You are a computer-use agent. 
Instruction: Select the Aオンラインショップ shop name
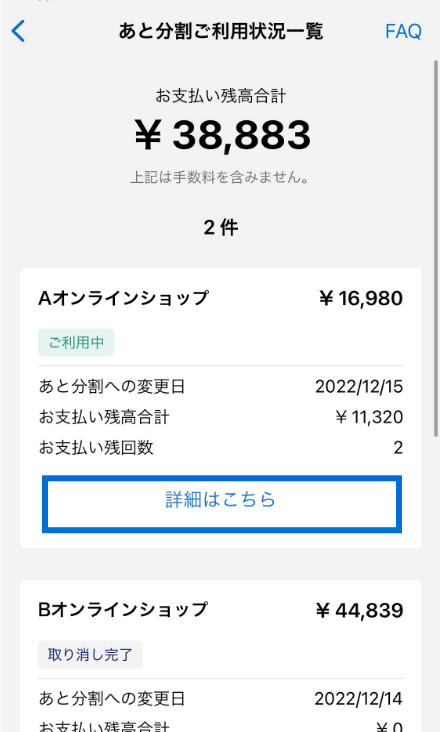coord(123,298)
